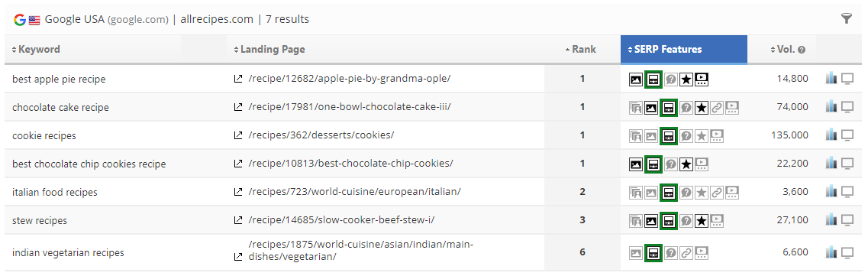Click the Vol. help question mark
Image resolution: width=868 pixels, height=276 pixels.
[802, 50]
